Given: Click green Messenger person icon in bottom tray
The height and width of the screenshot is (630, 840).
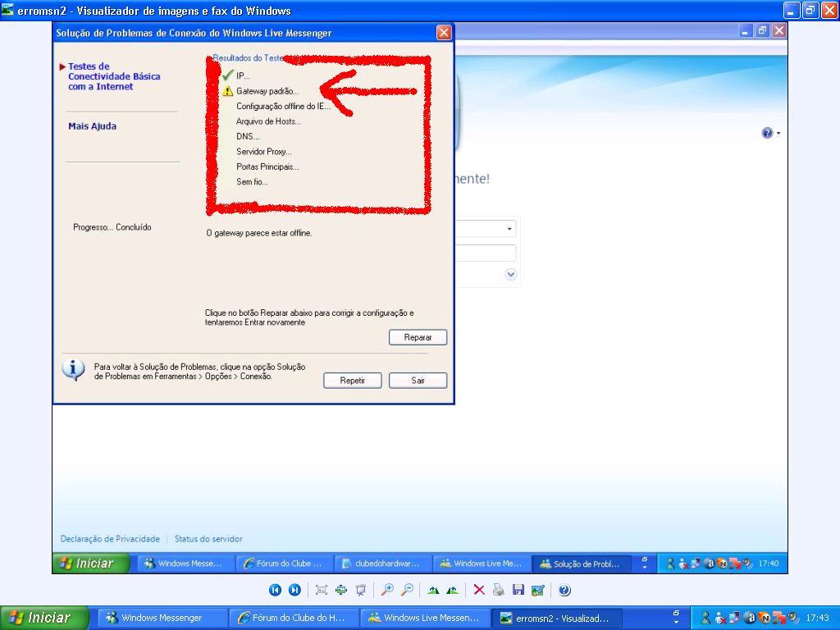Looking at the screenshot, I should (x=705, y=618).
